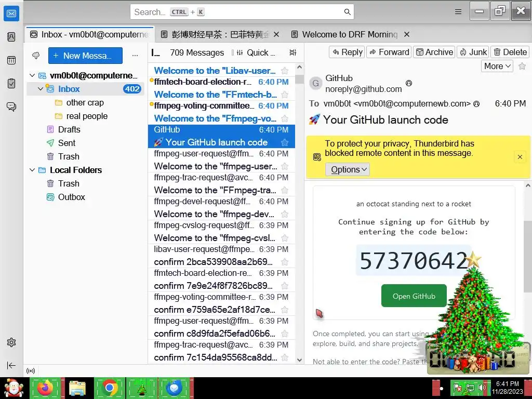
Task: Open Firefox from the taskbar
Action: (46, 388)
